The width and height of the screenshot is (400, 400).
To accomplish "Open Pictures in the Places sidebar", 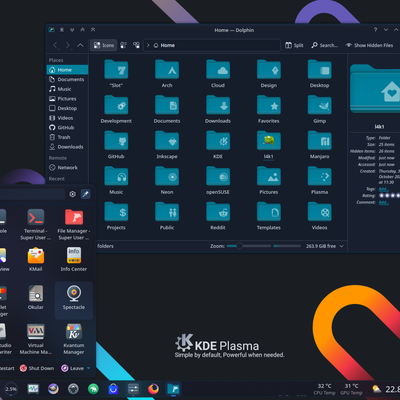I will tap(67, 99).
